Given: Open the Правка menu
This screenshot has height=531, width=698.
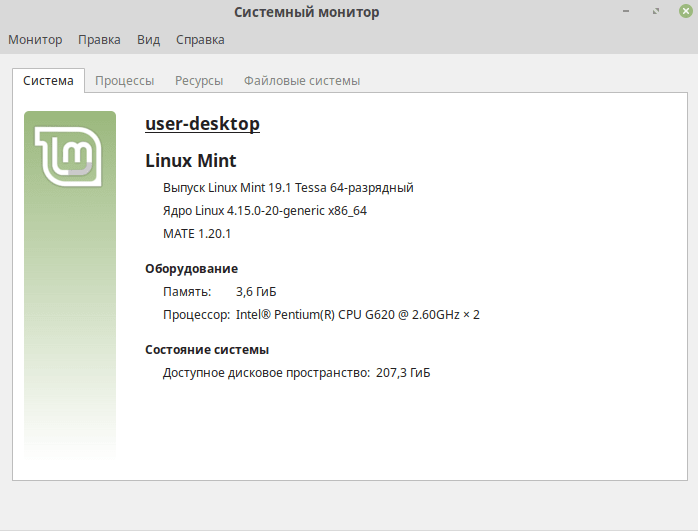Looking at the screenshot, I should point(99,40).
